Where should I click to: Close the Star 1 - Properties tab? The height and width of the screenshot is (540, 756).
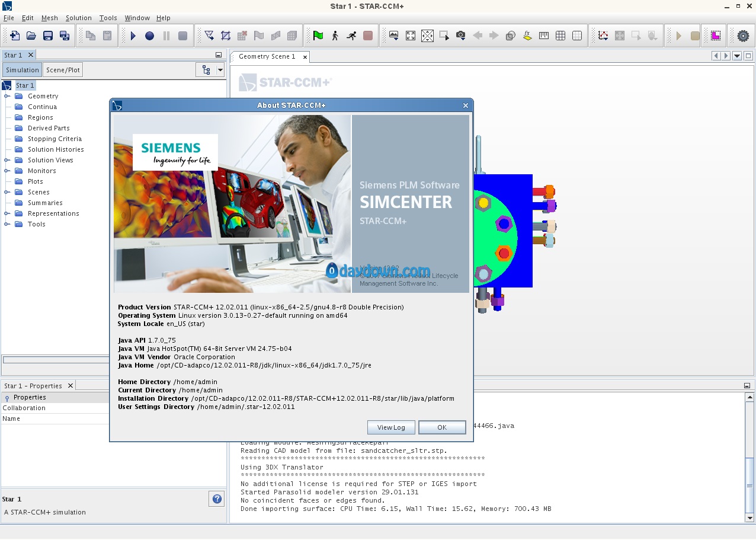(x=70, y=386)
